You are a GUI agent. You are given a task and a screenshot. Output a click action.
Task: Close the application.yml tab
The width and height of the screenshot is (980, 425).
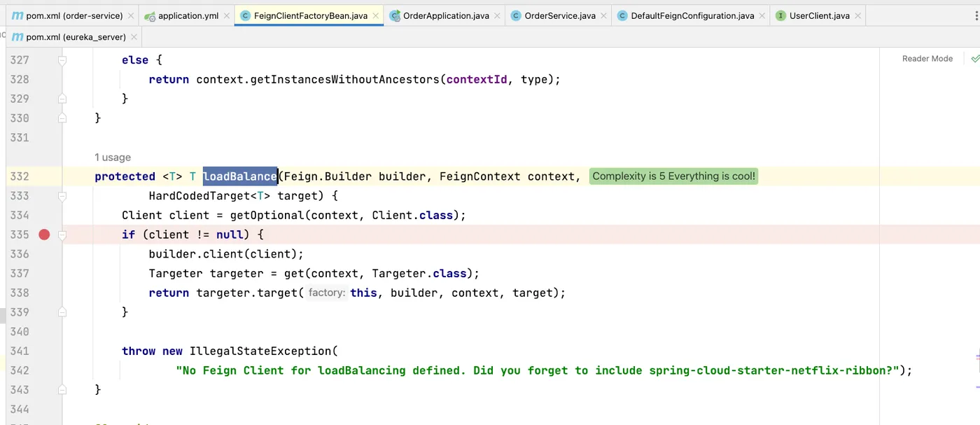click(227, 16)
